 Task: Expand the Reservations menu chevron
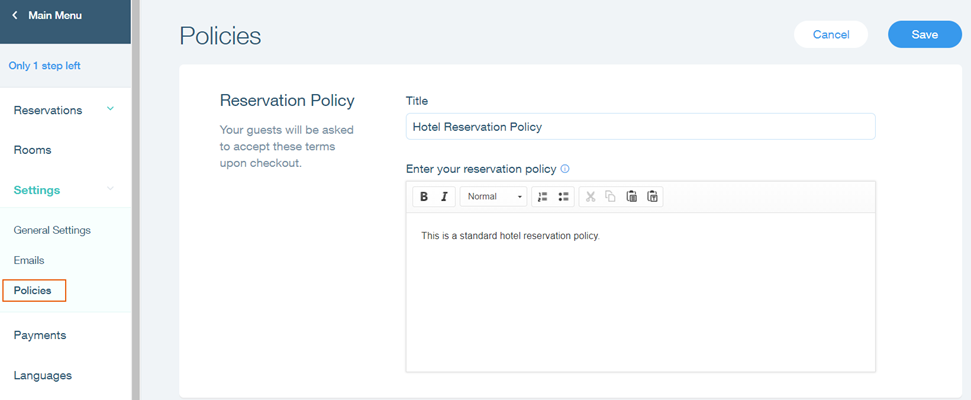click(x=110, y=109)
